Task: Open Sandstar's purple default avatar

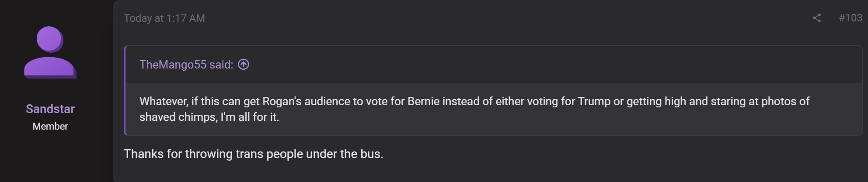Action: [x=50, y=52]
